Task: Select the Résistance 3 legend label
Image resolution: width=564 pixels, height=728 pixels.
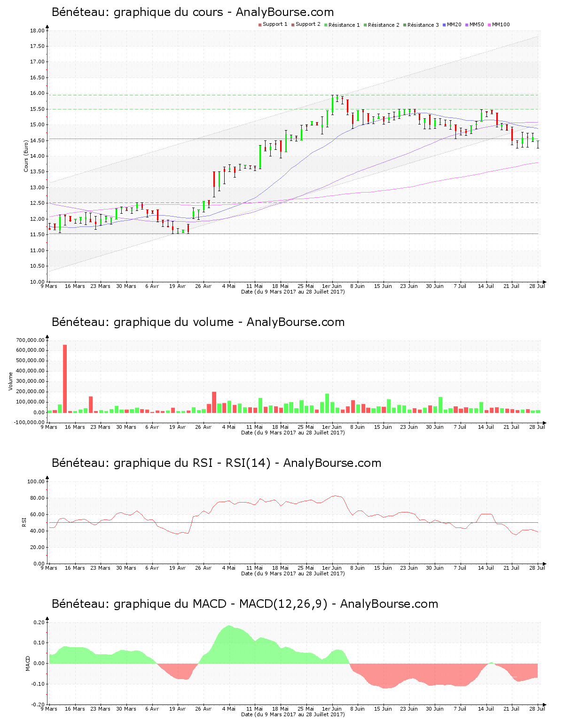Action: point(423,24)
